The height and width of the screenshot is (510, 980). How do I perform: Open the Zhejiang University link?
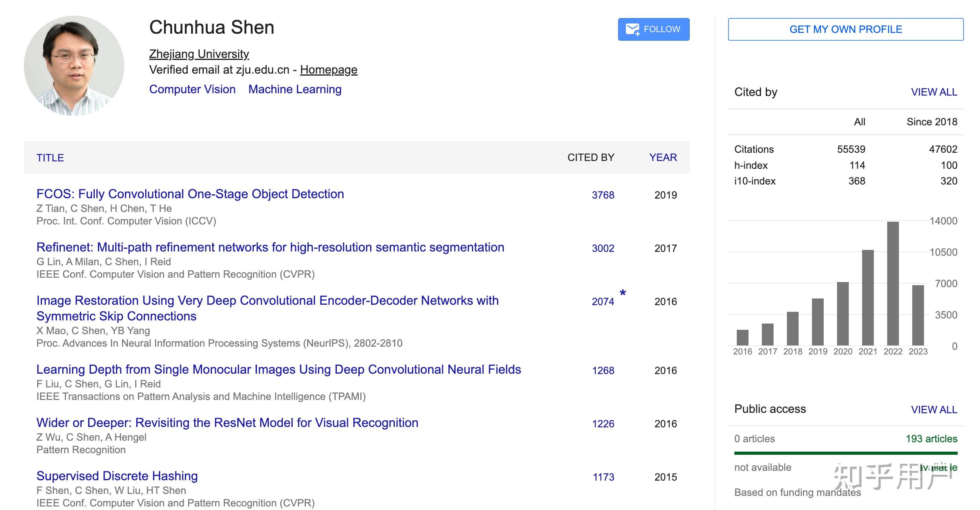[x=199, y=54]
